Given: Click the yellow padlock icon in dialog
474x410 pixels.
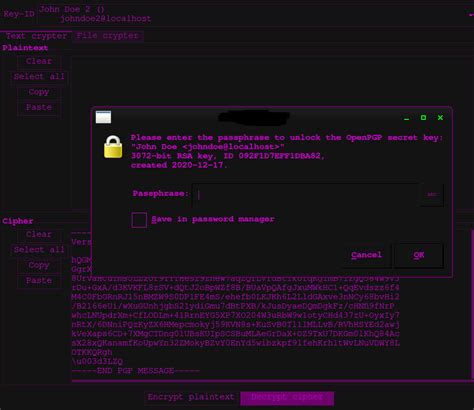Looking at the screenshot, I should [x=113, y=147].
